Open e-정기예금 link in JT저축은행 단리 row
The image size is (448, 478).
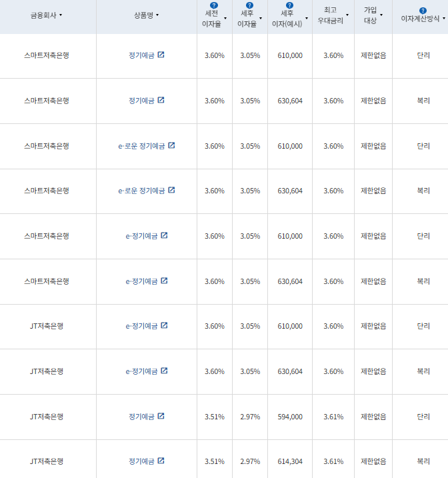[141, 326]
